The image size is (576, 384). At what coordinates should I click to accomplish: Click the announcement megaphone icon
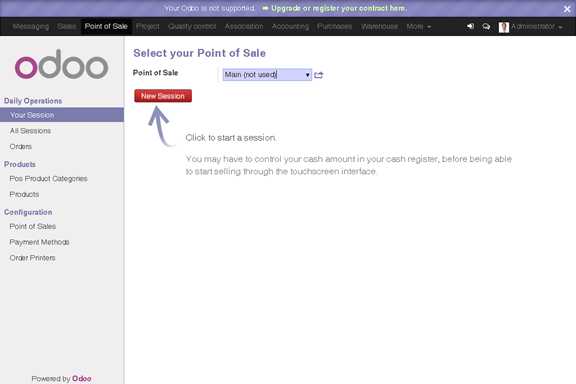(470, 26)
